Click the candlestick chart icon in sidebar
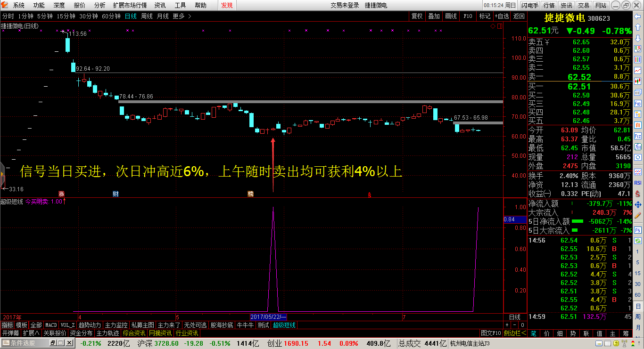 click(x=637, y=81)
